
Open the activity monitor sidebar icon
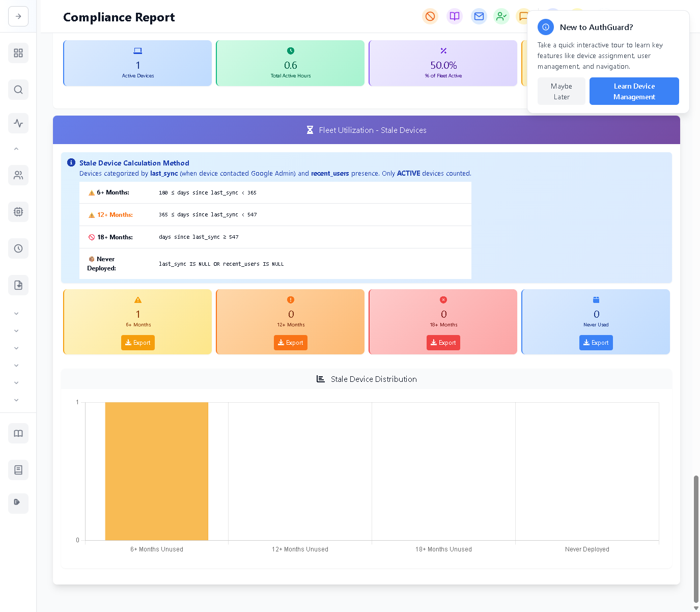coord(18,123)
